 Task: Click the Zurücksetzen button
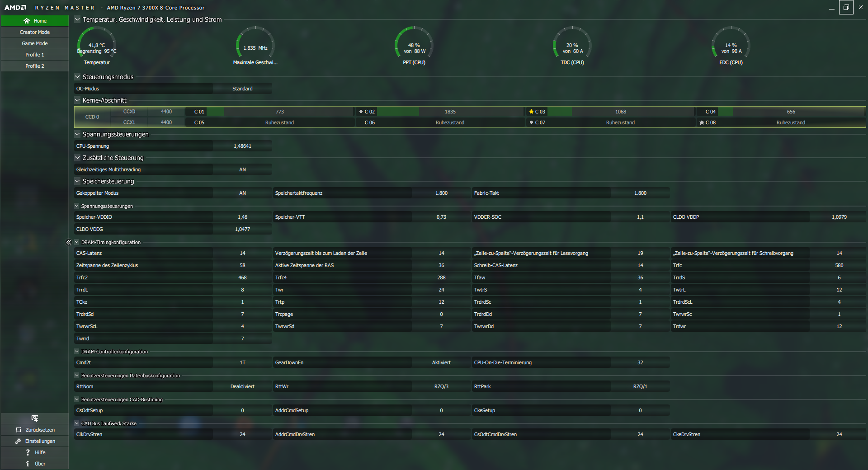(x=35, y=430)
